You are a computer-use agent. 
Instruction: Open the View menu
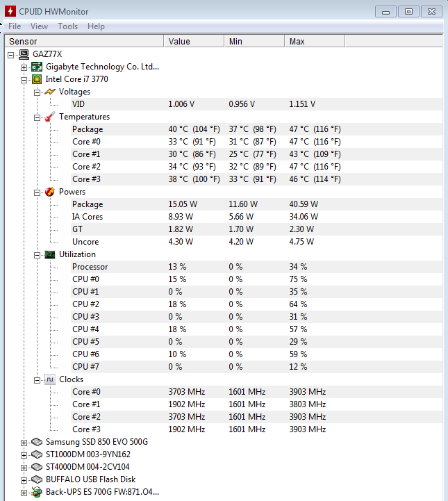(x=39, y=26)
